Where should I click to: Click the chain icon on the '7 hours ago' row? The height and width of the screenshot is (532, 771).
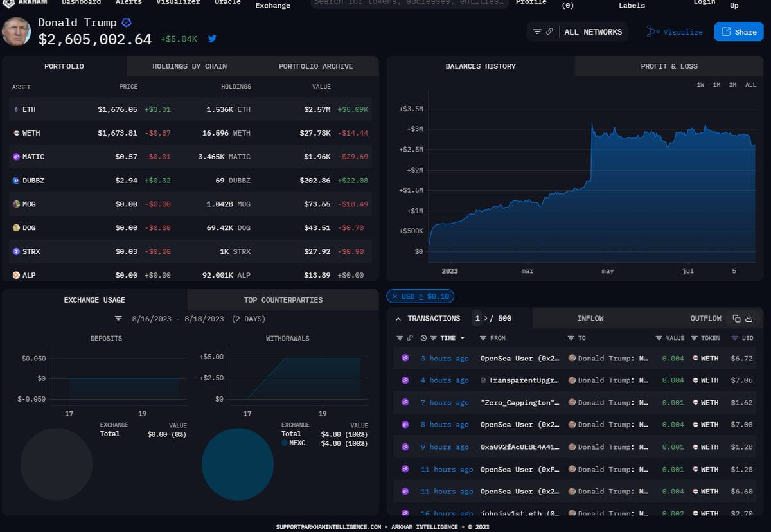pos(405,402)
